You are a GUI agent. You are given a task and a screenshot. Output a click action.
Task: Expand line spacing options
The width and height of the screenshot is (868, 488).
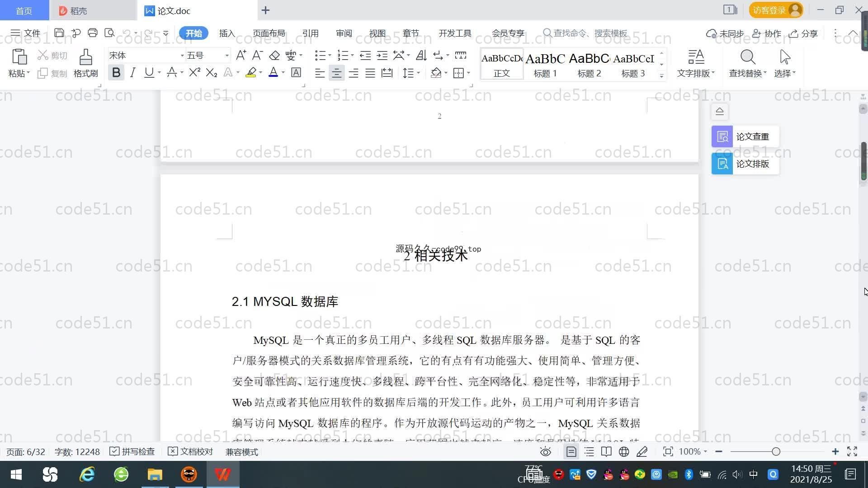tap(418, 73)
